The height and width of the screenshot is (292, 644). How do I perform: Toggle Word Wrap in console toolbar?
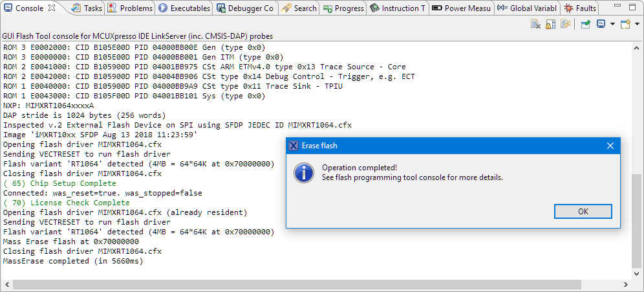(x=566, y=25)
